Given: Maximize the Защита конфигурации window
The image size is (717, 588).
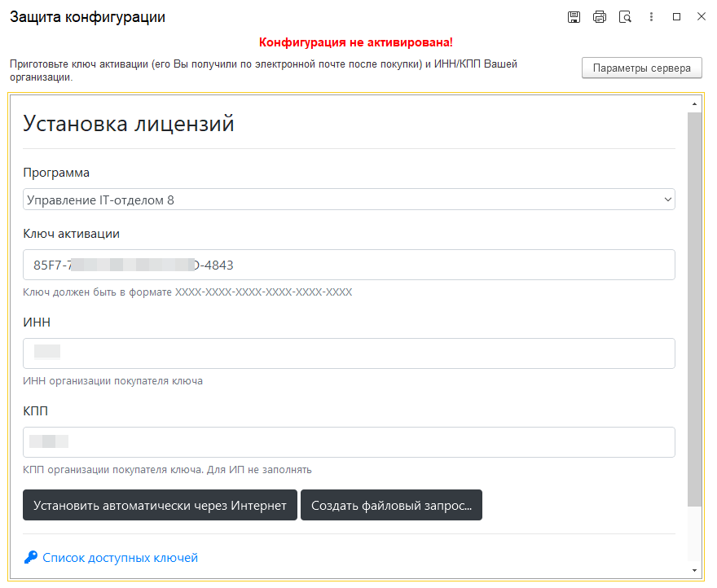Looking at the screenshot, I should tap(675, 16).
